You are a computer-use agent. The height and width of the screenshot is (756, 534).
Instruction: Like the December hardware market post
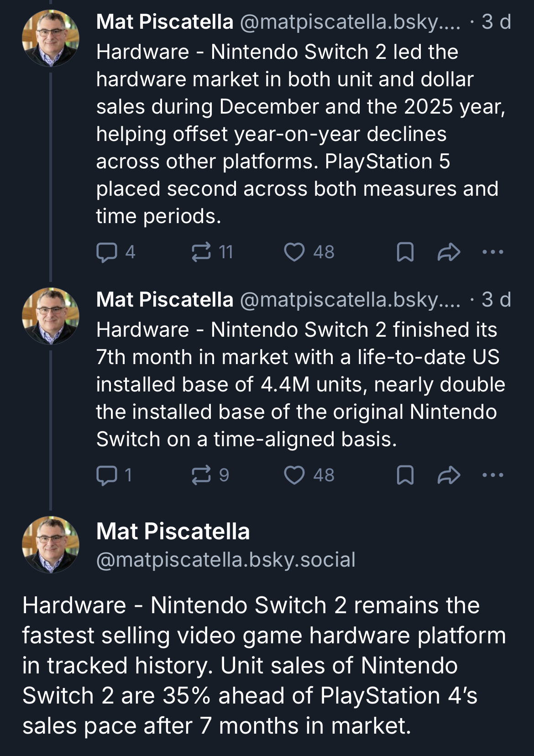[294, 252]
